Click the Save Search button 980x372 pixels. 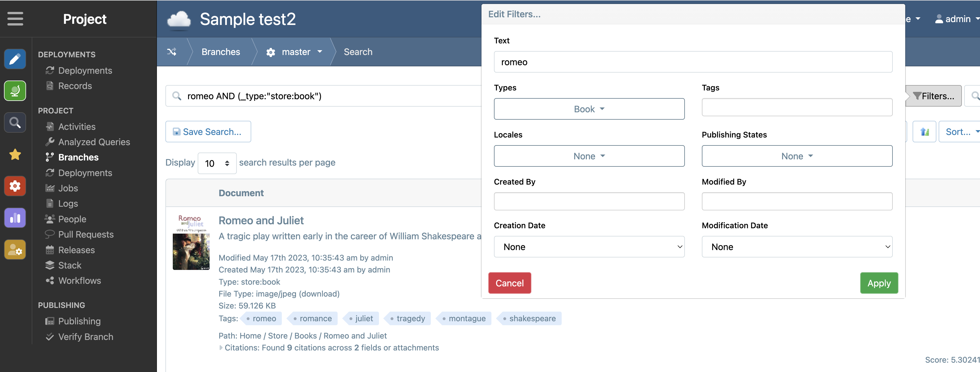click(x=208, y=131)
